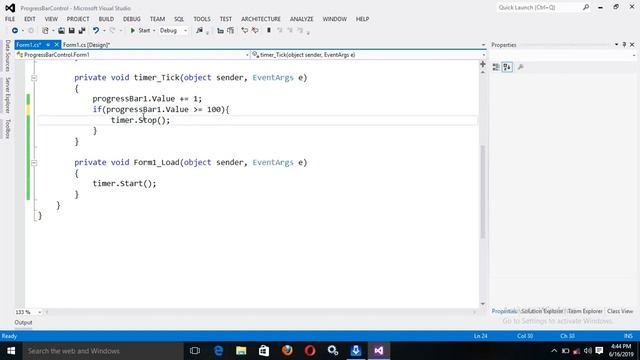640x360 pixels.
Task: Uncomment the selected lines
Action: point(255,31)
